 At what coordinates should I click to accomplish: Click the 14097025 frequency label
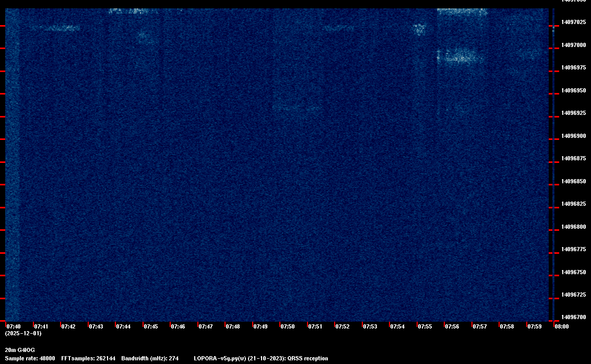pyautogui.click(x=574, y=22)
